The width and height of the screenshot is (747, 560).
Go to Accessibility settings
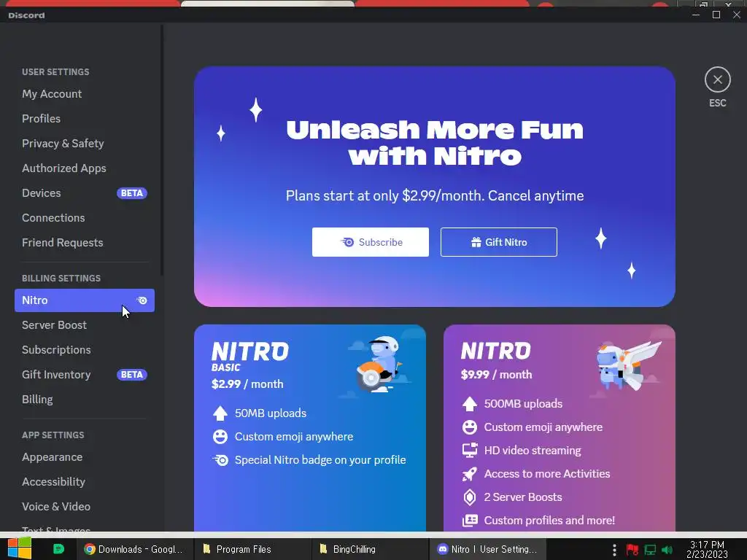pyautogui.click(x=53, y=482)
